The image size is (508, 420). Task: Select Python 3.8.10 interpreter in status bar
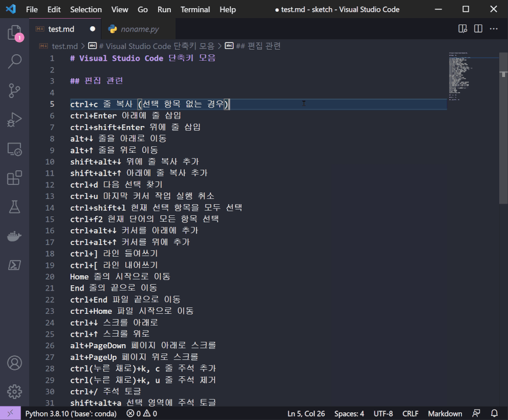(x=71, y=414)
